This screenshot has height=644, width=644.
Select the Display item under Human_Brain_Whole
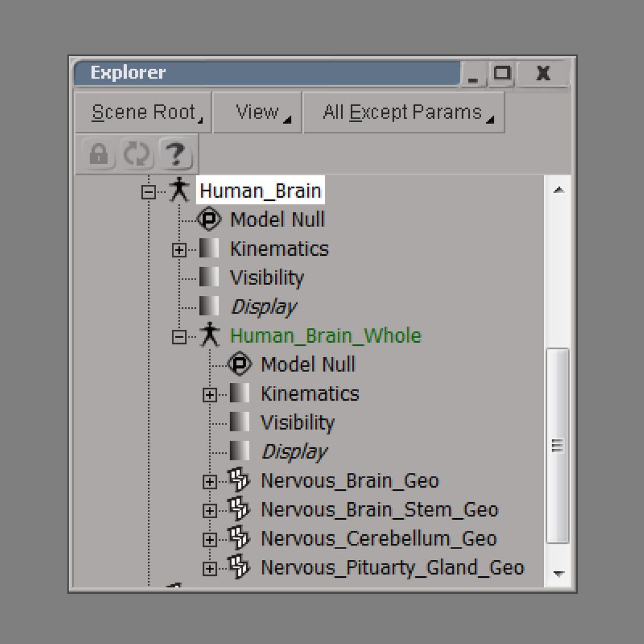coord(293,452)
